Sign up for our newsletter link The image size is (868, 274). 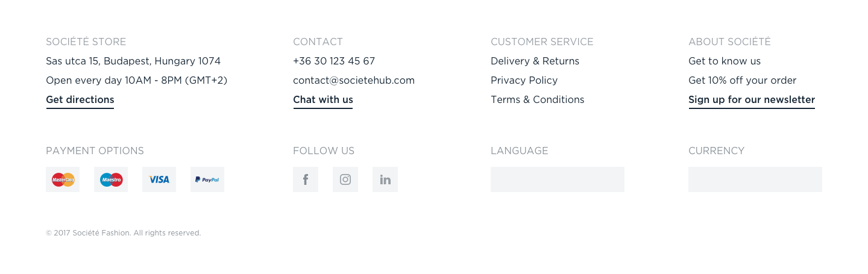pyautogui.click(x=752, y=100)
